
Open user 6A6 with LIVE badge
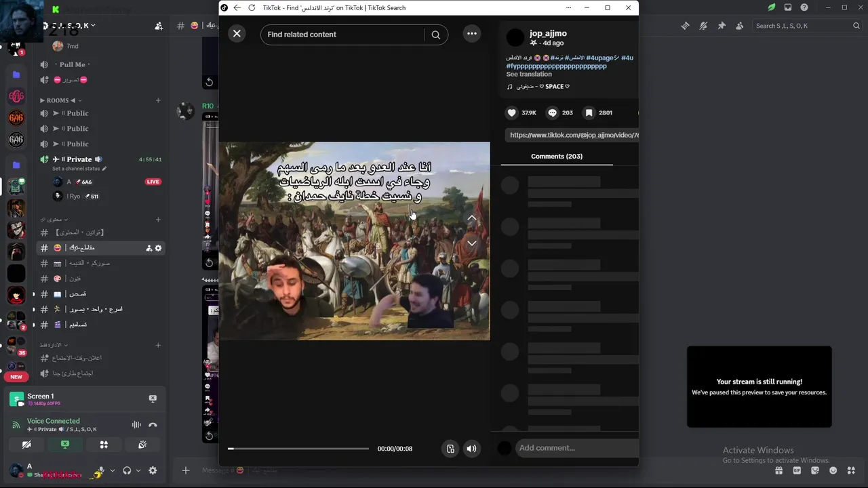click(107, 182)
